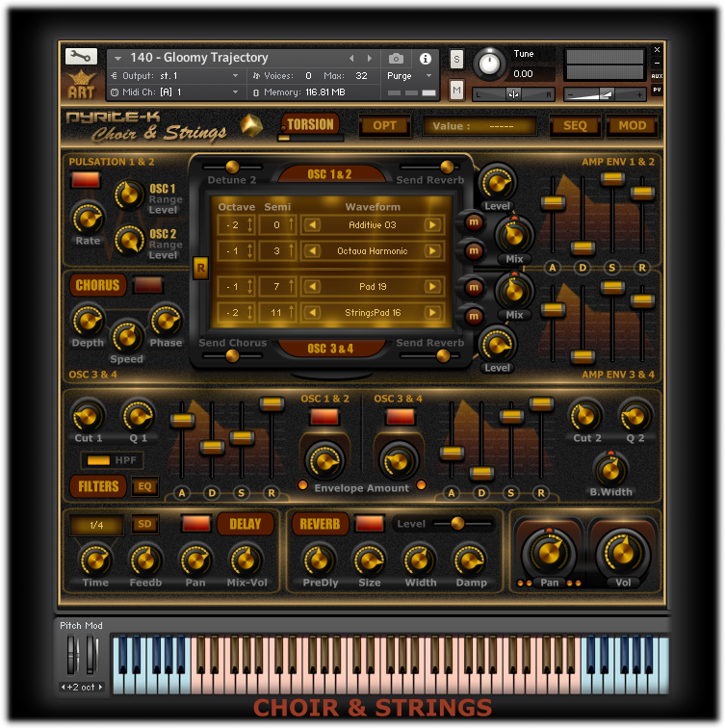Image resolution: width=725 pixels, height=728 pixels.
Task: Go to the next preset arrow
Action: pyautogui.click(x=368, y=58)
